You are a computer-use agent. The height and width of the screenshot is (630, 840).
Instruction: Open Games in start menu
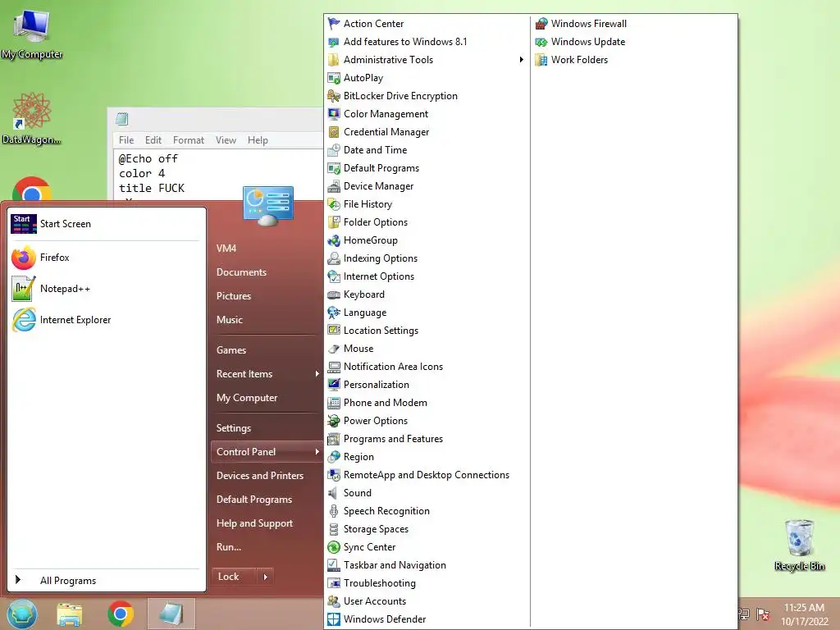pos(231,349)
